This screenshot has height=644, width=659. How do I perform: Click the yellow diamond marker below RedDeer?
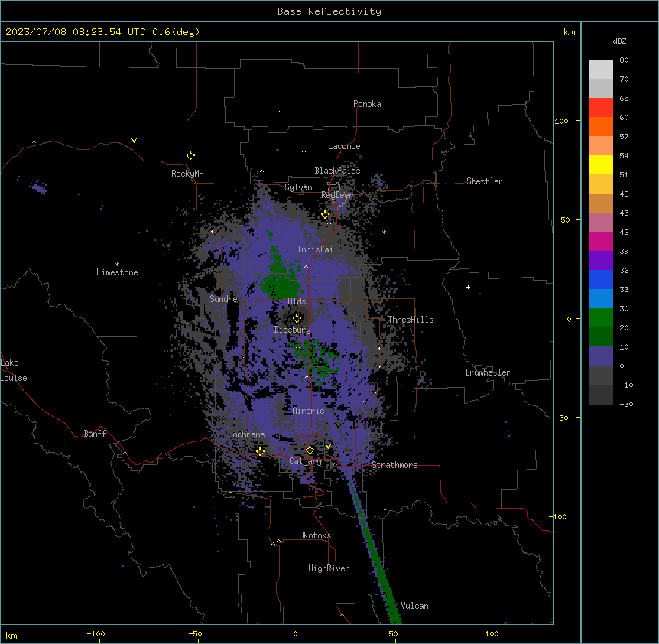[x=326, y=215]
